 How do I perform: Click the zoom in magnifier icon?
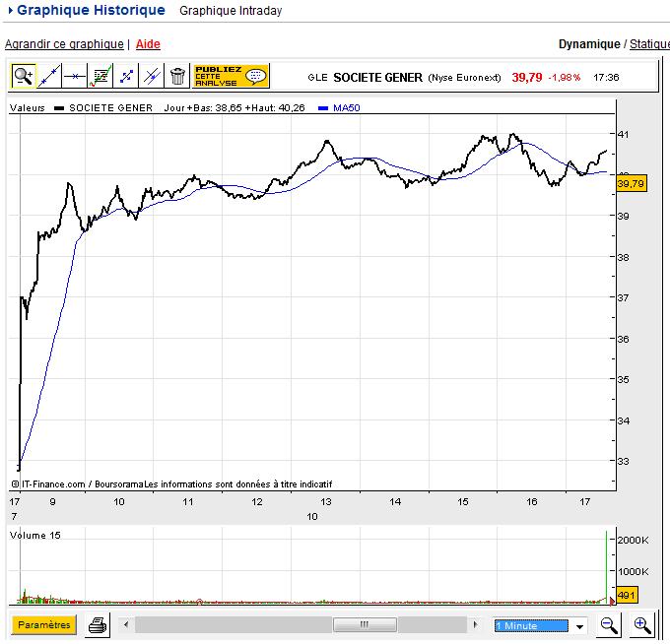point(642,625)
